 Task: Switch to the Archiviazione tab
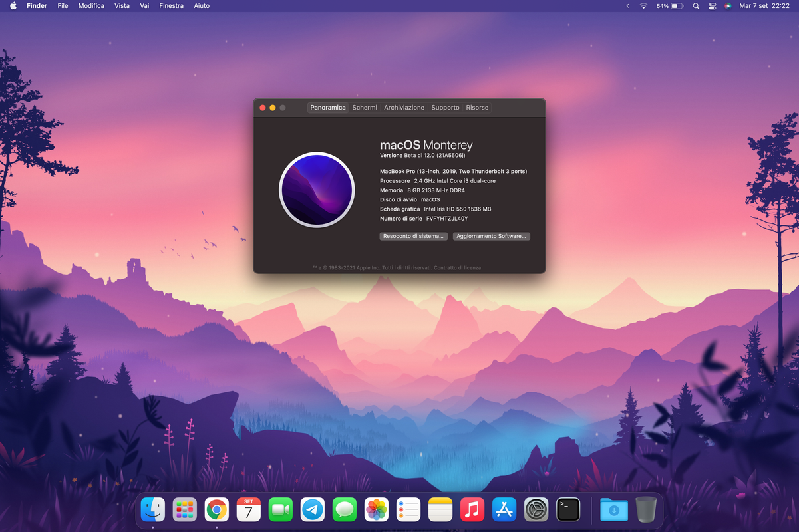(x=404, y=108)
